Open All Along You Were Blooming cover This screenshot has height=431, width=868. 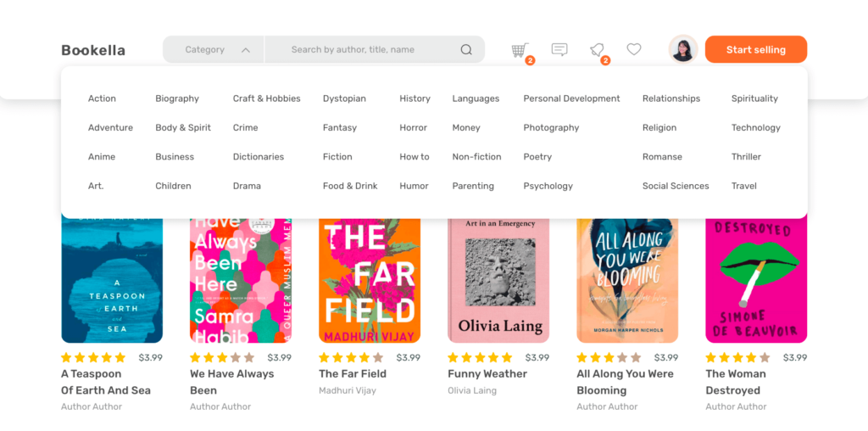point(627,280)
